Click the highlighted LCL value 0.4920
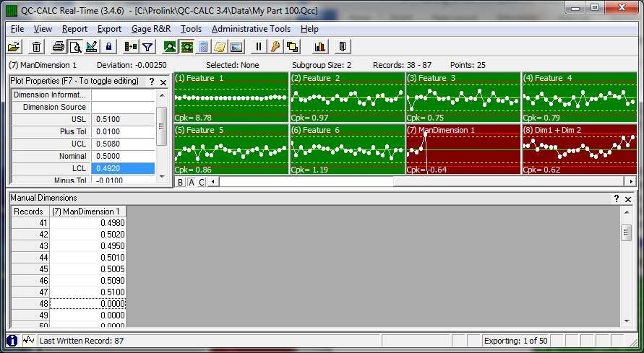The image size is (644, 353). pos(123,168)
